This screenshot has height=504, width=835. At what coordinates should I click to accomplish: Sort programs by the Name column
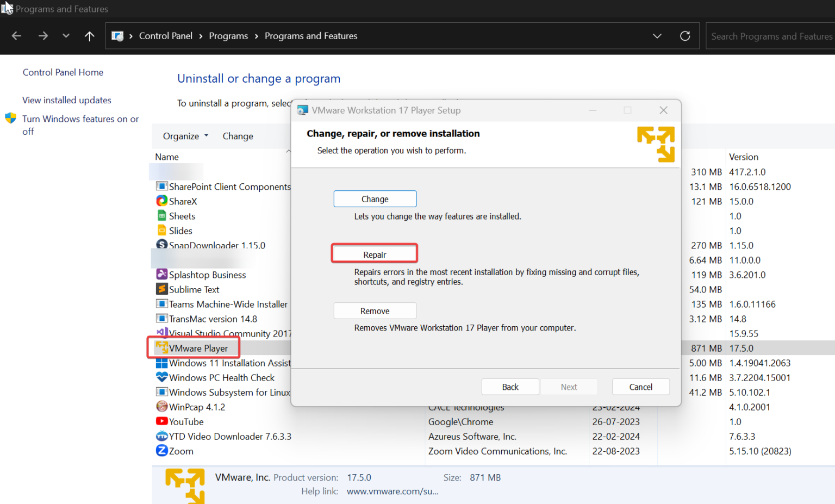pos(166,157)
